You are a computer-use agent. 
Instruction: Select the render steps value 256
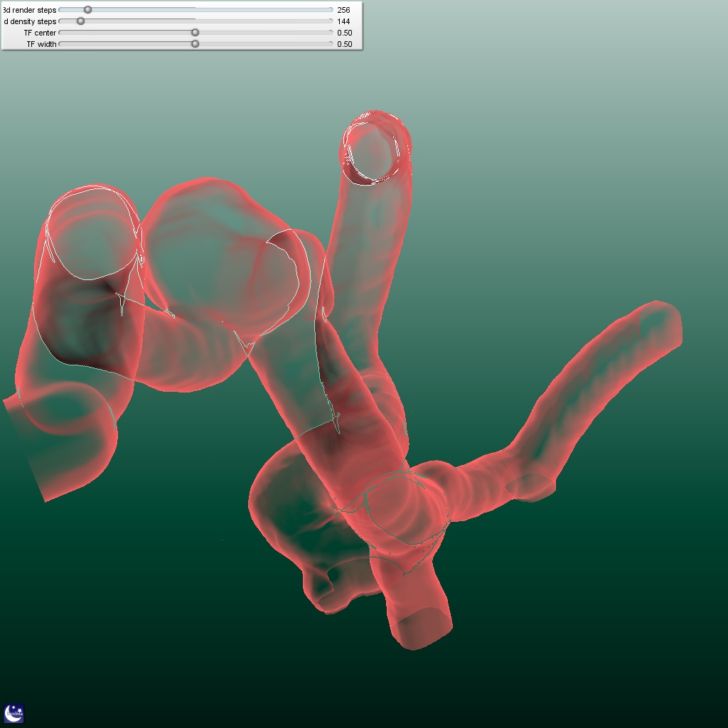pyautogui.click(x=344, y=10)
